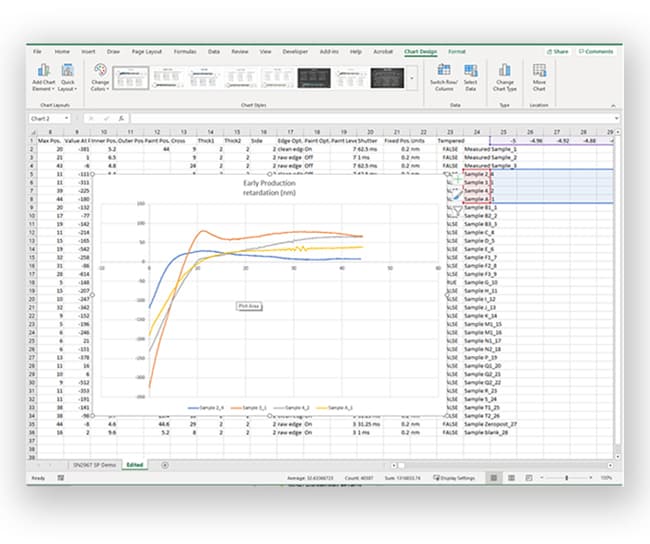Open the File menu
Screen dimensions: 650x544
[37, 51]
